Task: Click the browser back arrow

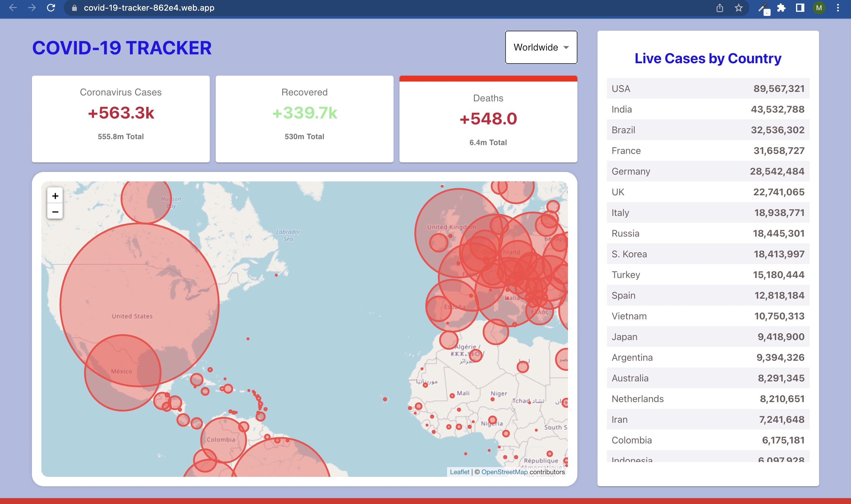Action: tap(13, 8)
